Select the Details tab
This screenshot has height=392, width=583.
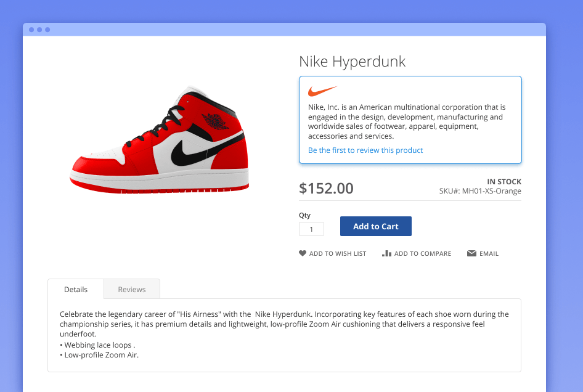76,289
